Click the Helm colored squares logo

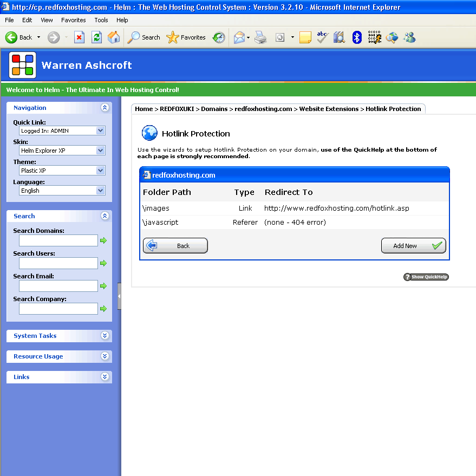[22, 65]
